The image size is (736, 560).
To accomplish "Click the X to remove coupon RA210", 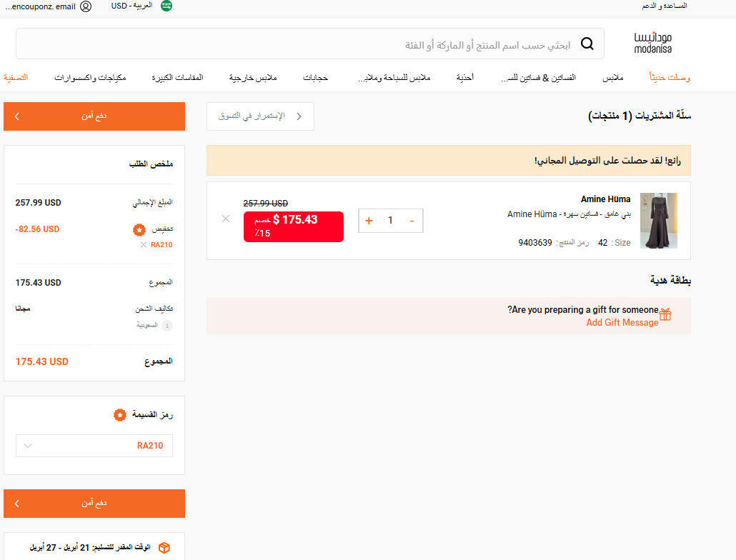I will pos(143,244).
